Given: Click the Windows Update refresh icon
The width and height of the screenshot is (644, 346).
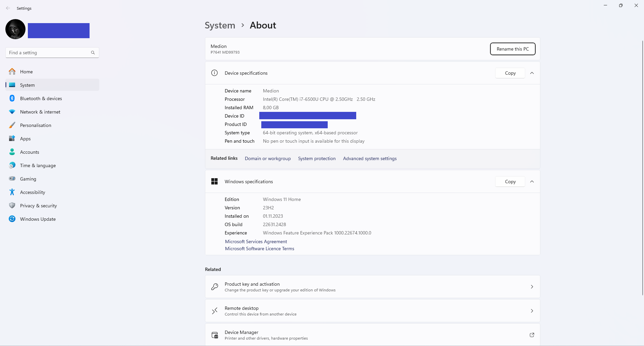Looking at the screenshot, I should pyautogui.click(x=12, y=219).
